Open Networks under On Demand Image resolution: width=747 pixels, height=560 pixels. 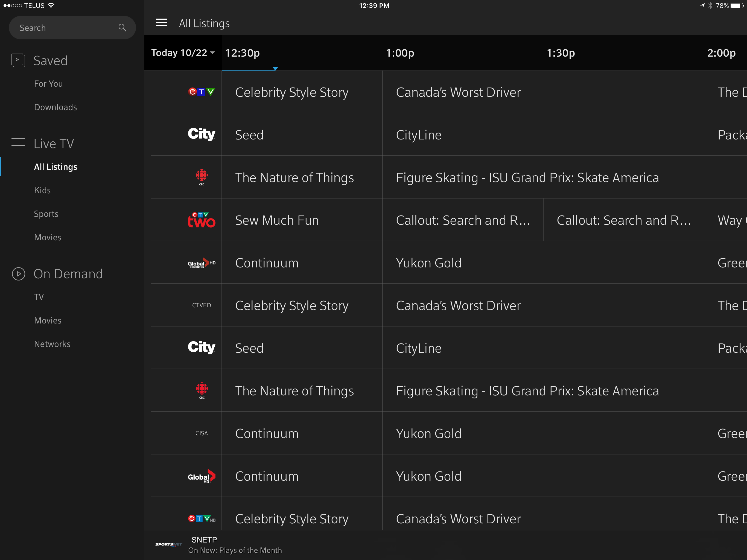pos(52,344)
